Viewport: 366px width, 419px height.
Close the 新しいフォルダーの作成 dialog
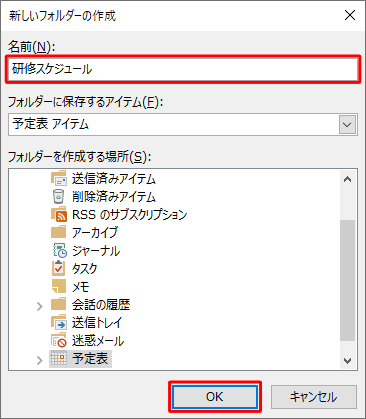tap(350, 15)
